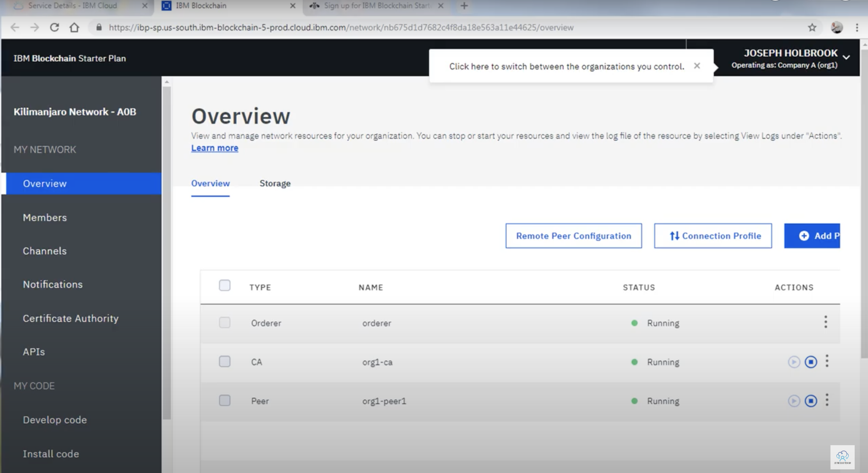
Task: Open Overview in the sidebar
Action: (x=81, y=184)
